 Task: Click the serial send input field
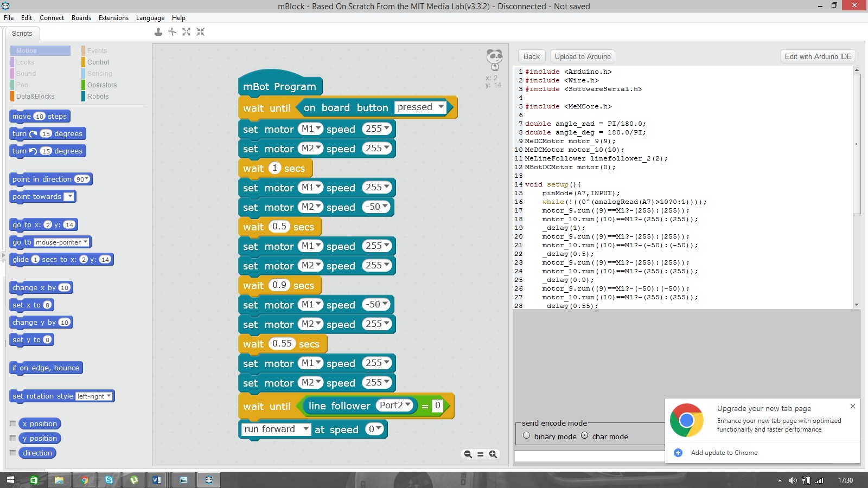tap(590, 457)
